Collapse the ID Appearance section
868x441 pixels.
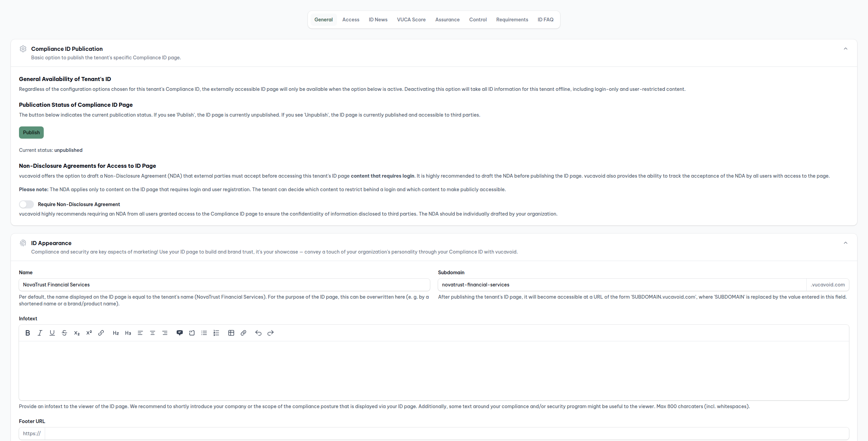846,243
